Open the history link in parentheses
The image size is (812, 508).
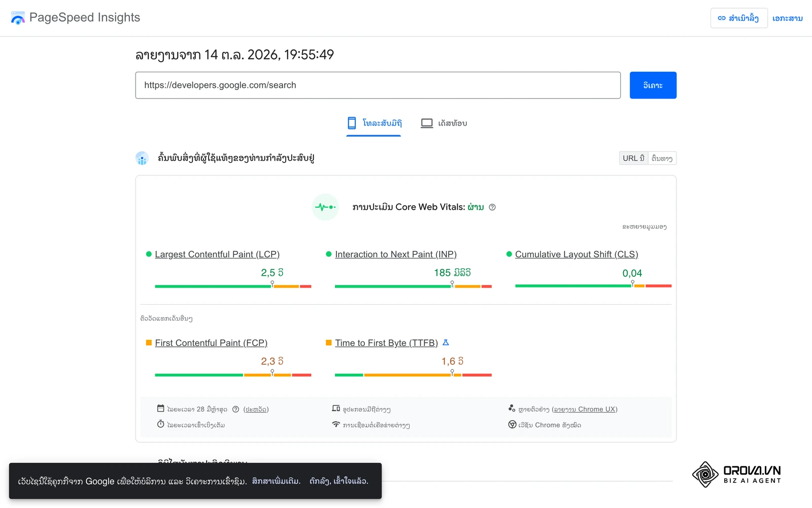pyautogui.click(x=256, y=409)
